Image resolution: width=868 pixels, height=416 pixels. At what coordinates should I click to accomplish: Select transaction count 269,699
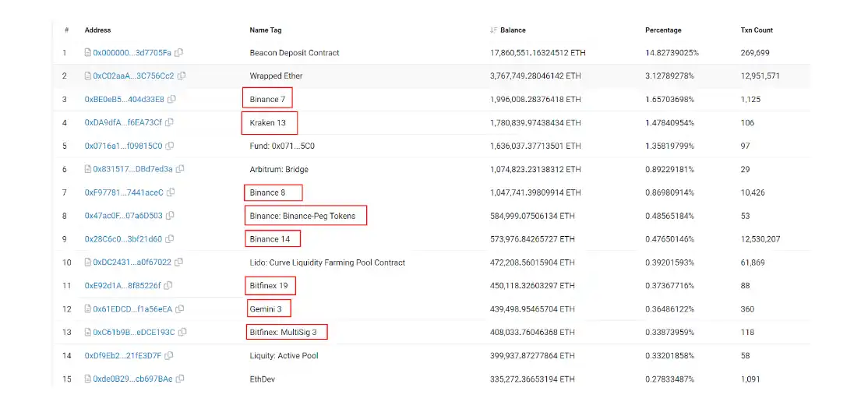click(755, 53)
